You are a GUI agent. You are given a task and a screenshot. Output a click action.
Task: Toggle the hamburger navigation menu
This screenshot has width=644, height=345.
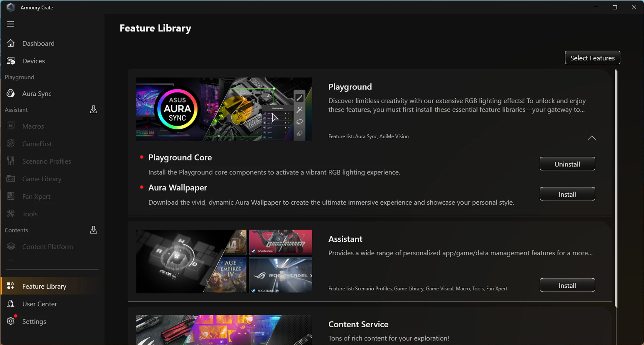pos(11,24)
